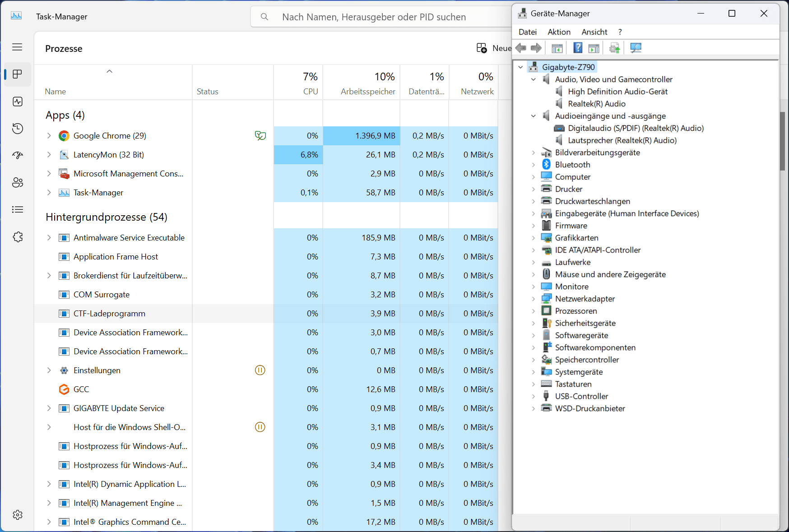The width and height of the screenshot is (789, 532).
Task: Select the WSD-Druckanbieter category
Action: pyautogui.click(x=590, y=408)
